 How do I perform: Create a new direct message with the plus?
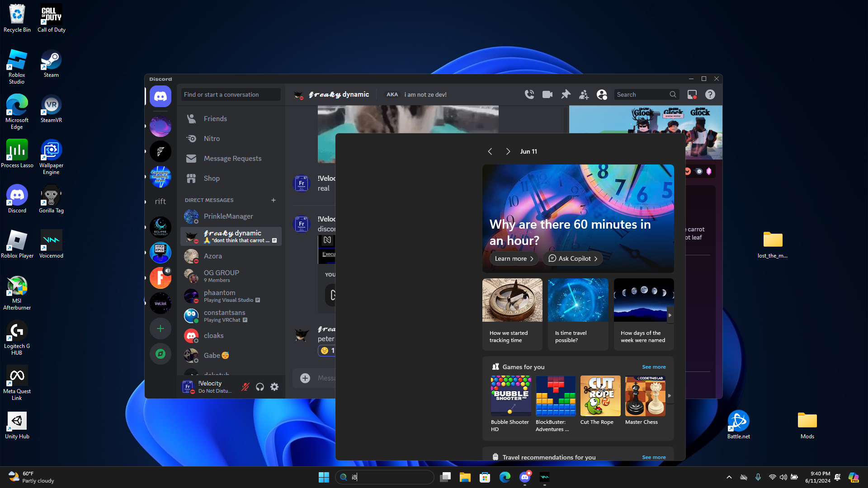(x=273, y=200)
